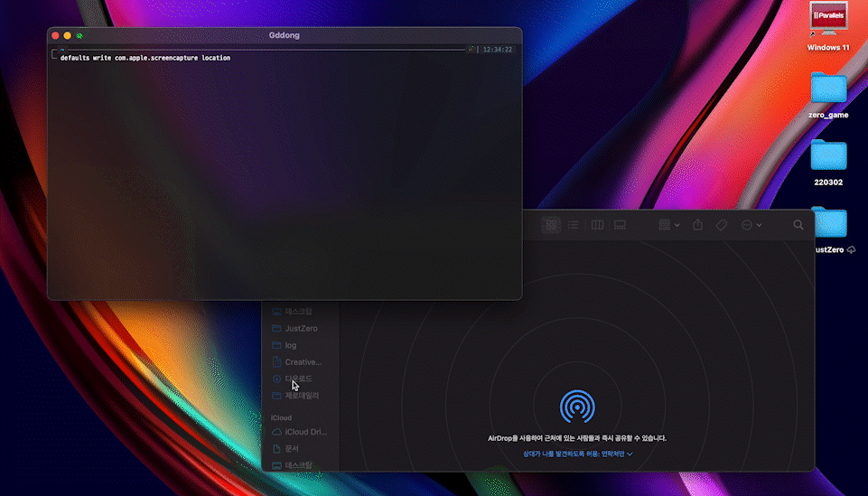Switch Finder to icon view

coord(551,225)
